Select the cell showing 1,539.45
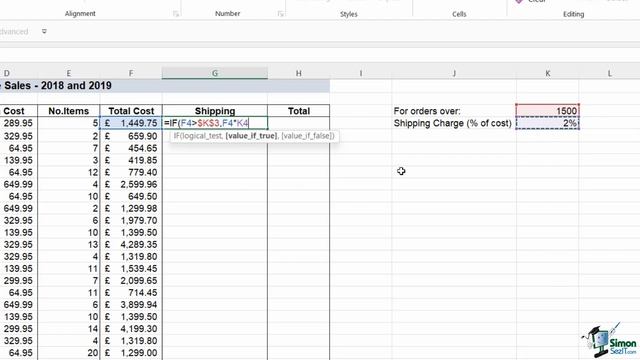Screen dimensions: 640x360 click(x=131, y=269)
